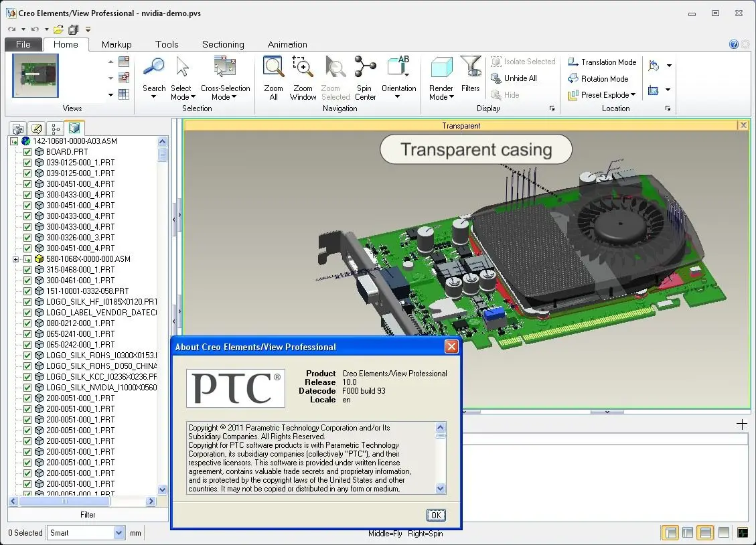The image size is (756, 545).
Task: Enable Rotation Mode
Action: (598, 78)
